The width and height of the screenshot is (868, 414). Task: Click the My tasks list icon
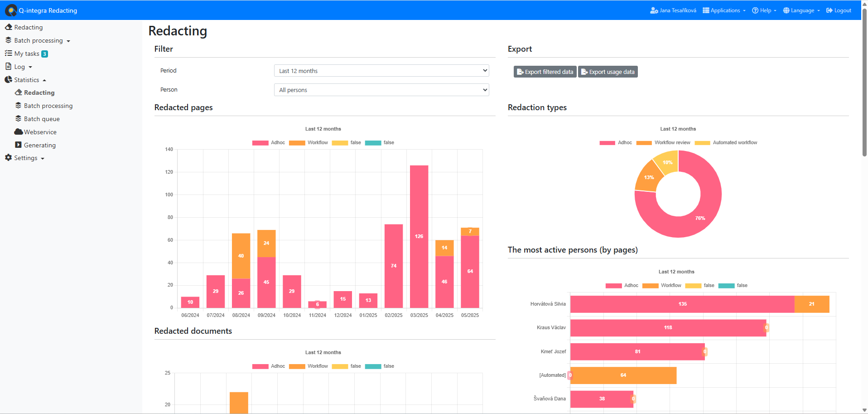point(8,54)
